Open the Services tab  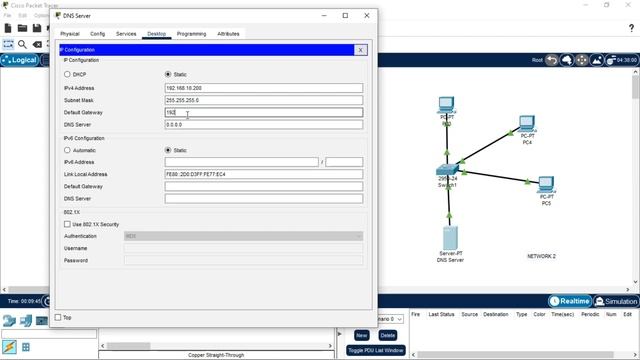126,34
